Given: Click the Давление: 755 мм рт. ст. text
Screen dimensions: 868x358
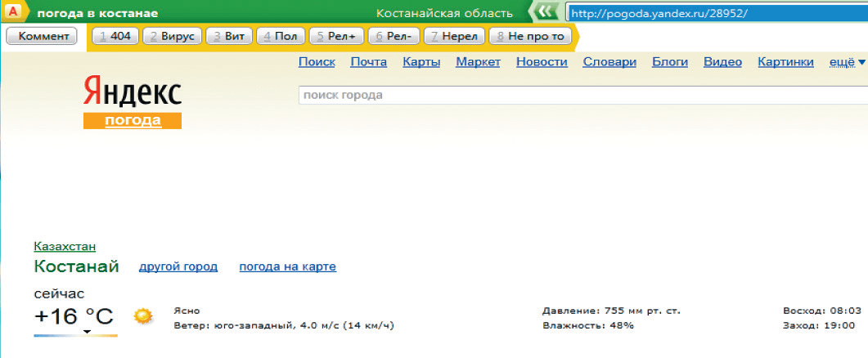Looking at the screenshot, I should coord(612,311).
